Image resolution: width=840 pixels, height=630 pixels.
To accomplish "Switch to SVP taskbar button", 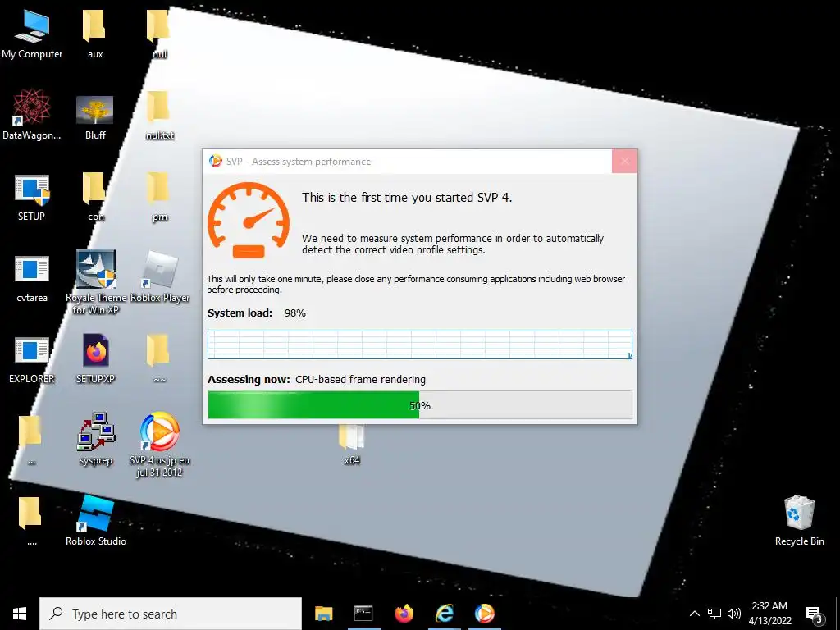I will coord(484,614).
